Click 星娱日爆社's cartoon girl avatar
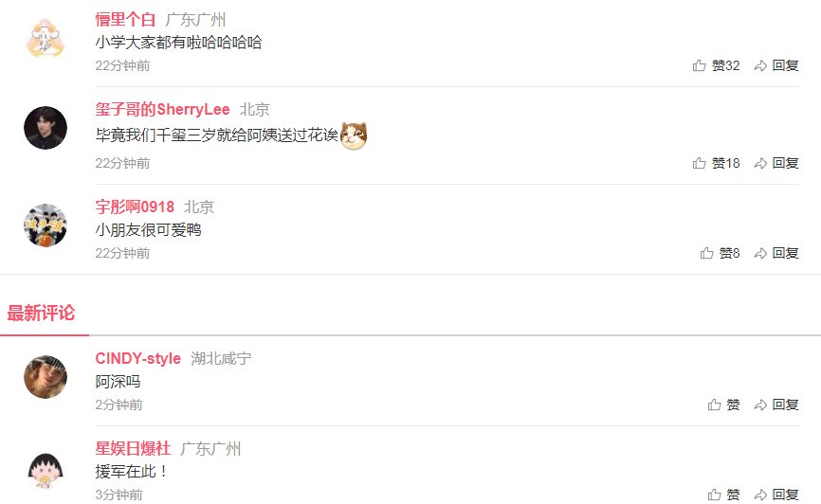 point(46,470)
